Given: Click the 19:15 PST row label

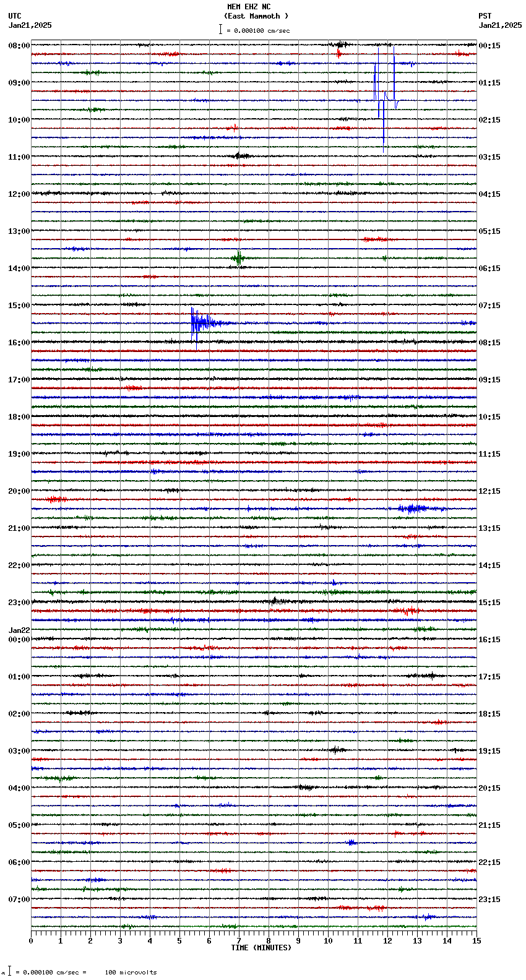Looking at the screenshot, I should [x=489, y=751].
